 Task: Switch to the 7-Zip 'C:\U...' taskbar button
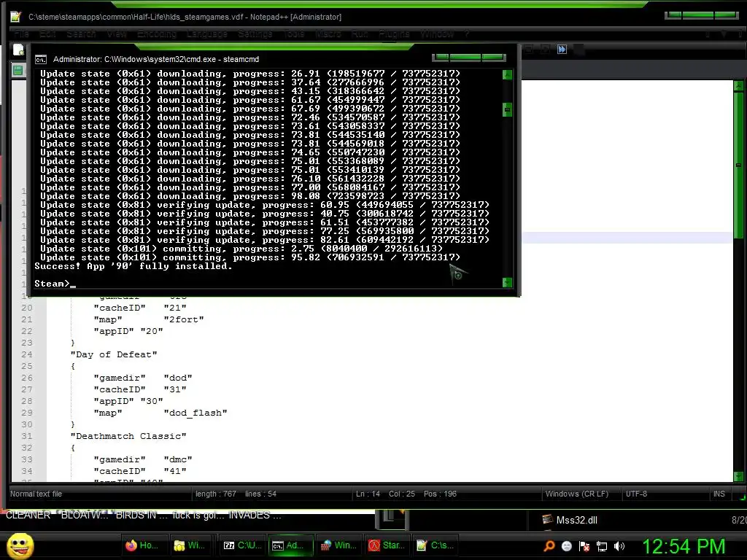(243, 545)
